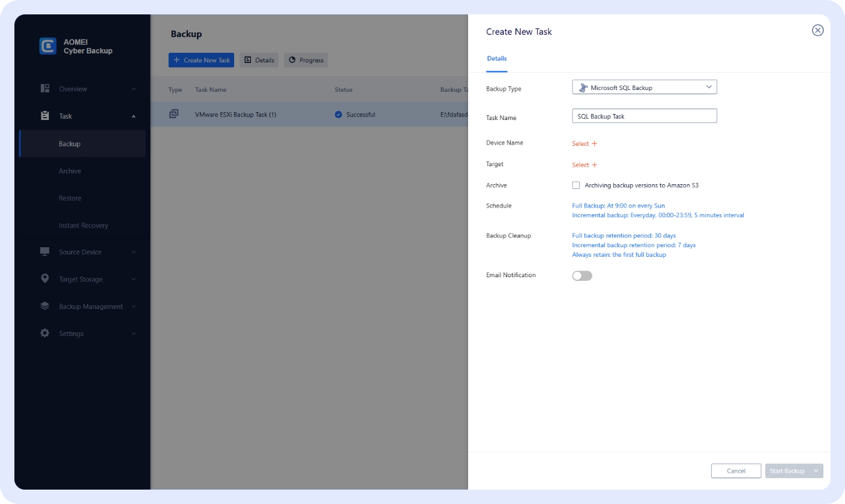The width and height of the screenshot is (845, 504).
Task: Select the Details tab
Action: pyautogui.click(x=497, y=59)
